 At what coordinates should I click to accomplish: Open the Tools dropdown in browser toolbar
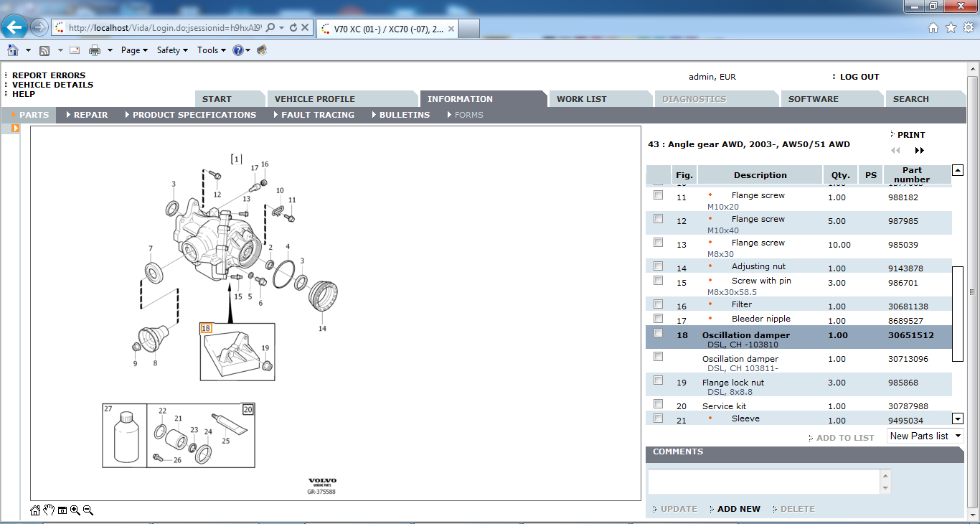(x=212, y=50)
